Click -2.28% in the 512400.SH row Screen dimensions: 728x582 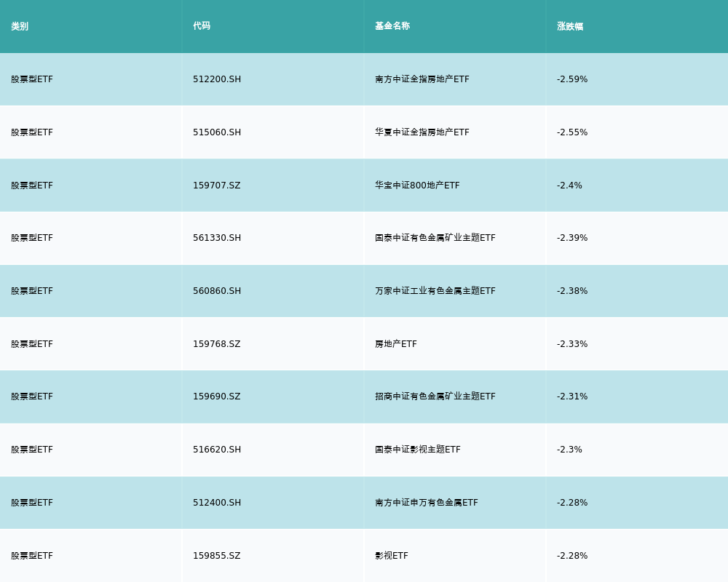click(x=572, y=503)
